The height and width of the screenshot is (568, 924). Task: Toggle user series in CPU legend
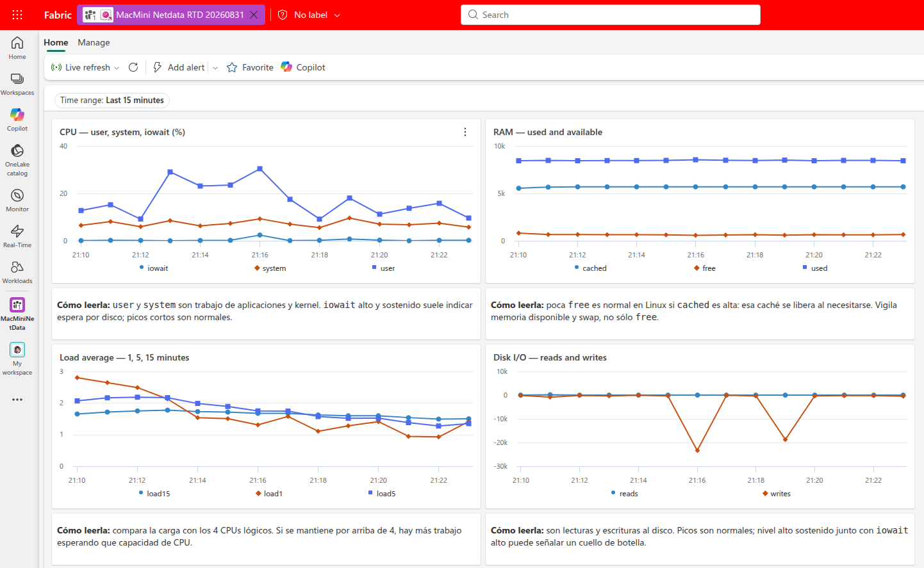tap(383, 268)
